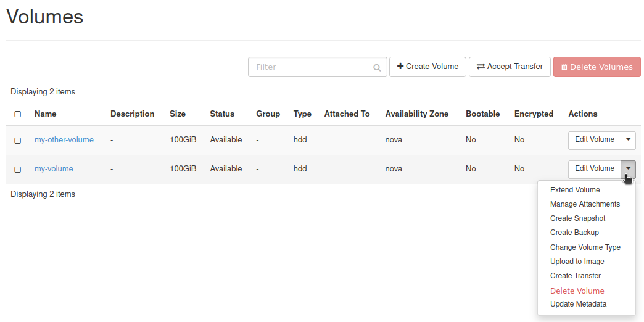The image size is (644, 322).
Task: Click the Type column header
Action: [302, 114]
